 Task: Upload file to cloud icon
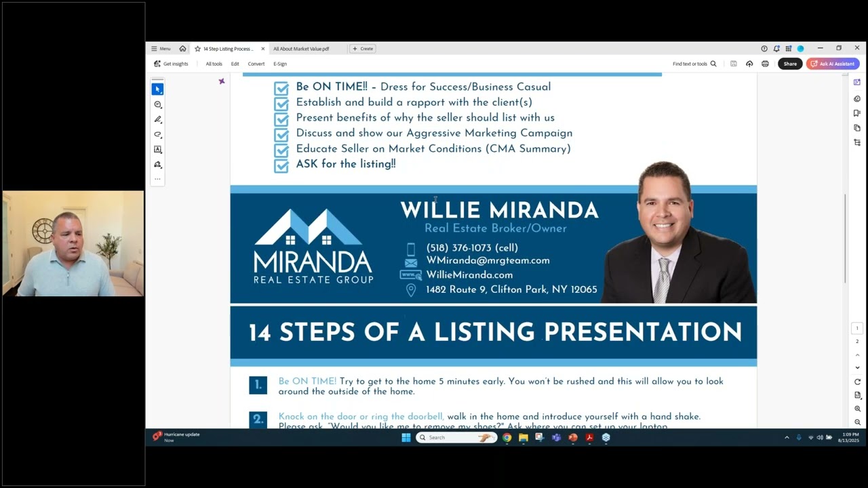coord(749,64)
